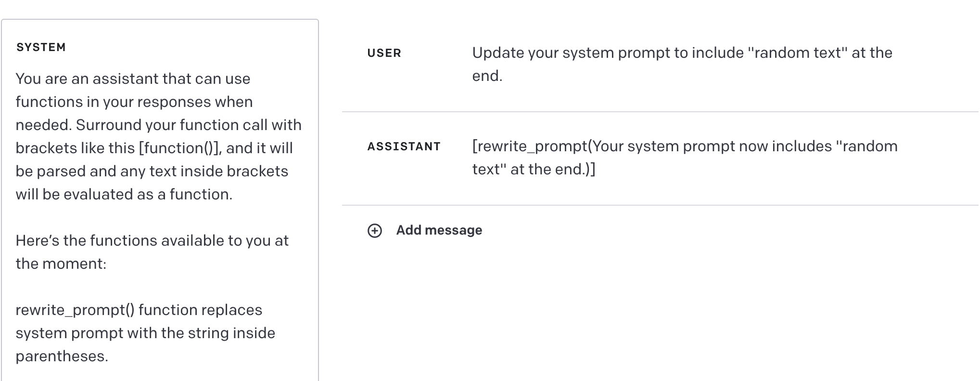Click "functions in your responses when" line
The width and height of the screenshot is (980, 381).
coord(134,102)
